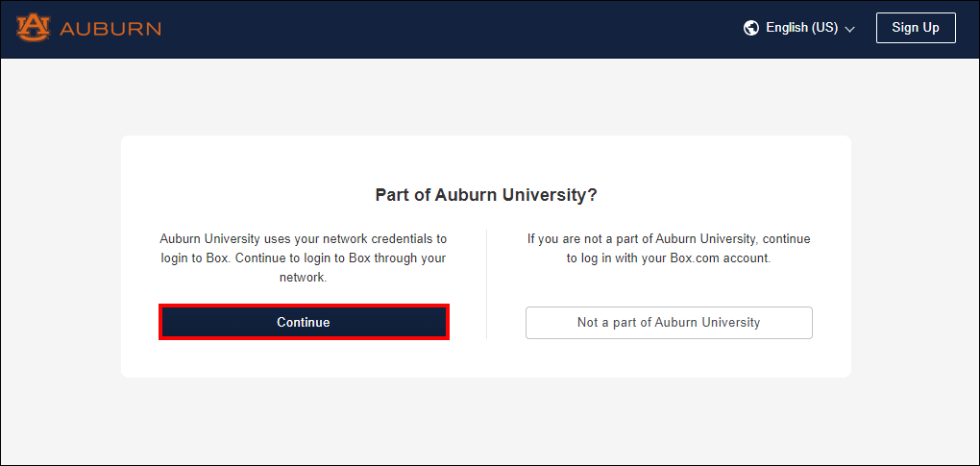Choose Not a part of Auburn University
This screenshot has width=980, height=466.
coord(669,323)
